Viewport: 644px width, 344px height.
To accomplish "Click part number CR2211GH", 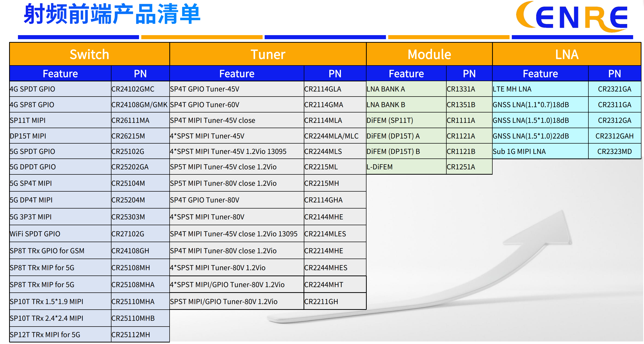I will pos(321,302).
